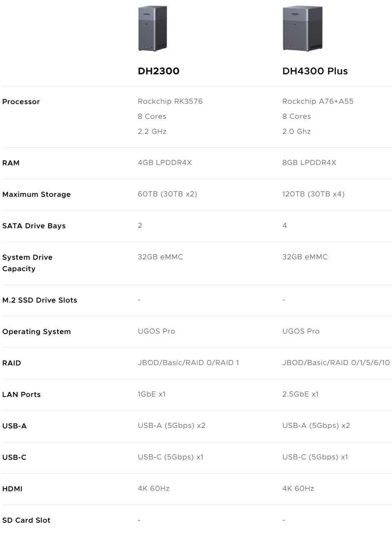Click the System Drive Capacity label

tap(27, 263)
